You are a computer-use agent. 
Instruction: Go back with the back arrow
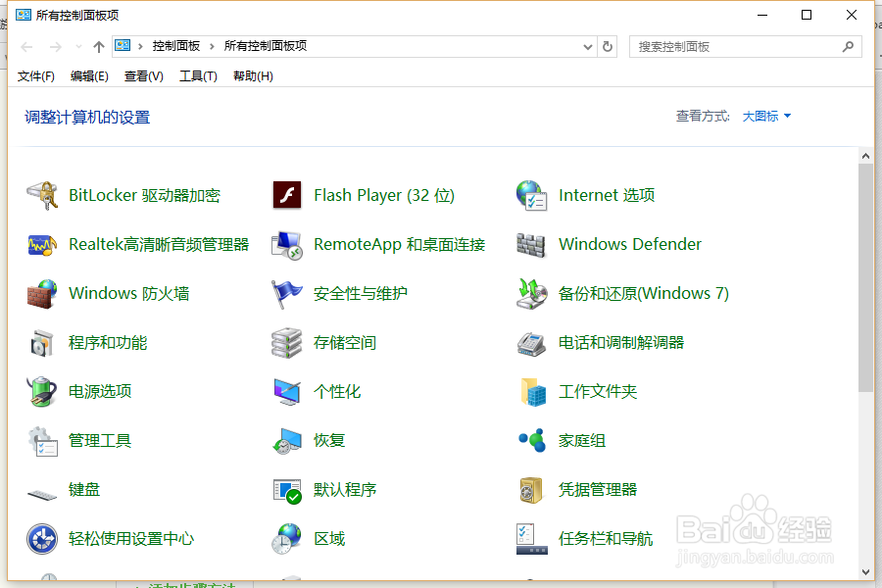tap(26, 47)
